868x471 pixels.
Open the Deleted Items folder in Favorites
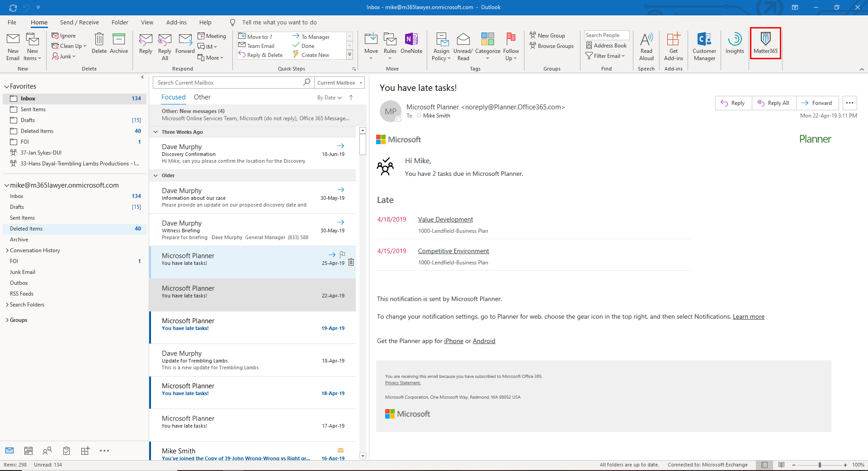click(x=75, y=131)
